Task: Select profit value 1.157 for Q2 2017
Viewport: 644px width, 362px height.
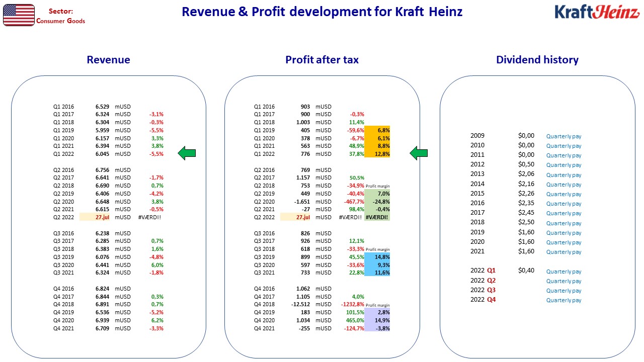Action: pos(303,178)
